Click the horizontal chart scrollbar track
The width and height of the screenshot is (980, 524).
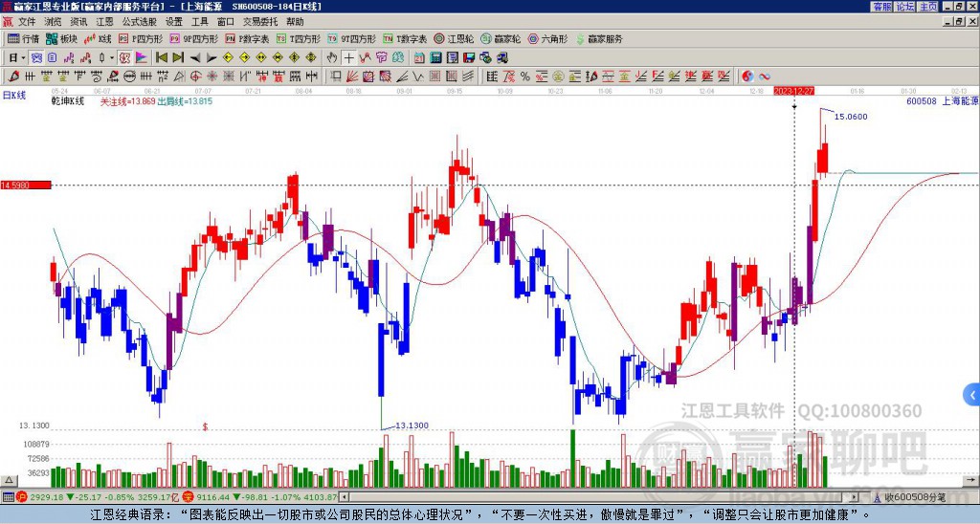click(x=600, y=497)
